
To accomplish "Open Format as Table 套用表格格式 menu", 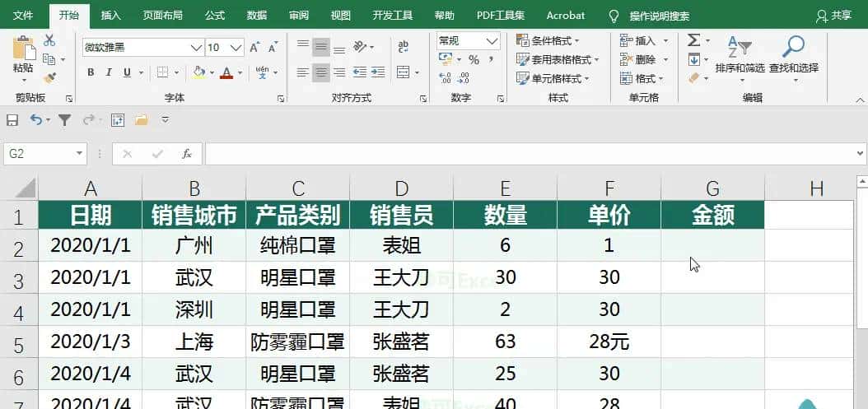I will coord(557,60).
